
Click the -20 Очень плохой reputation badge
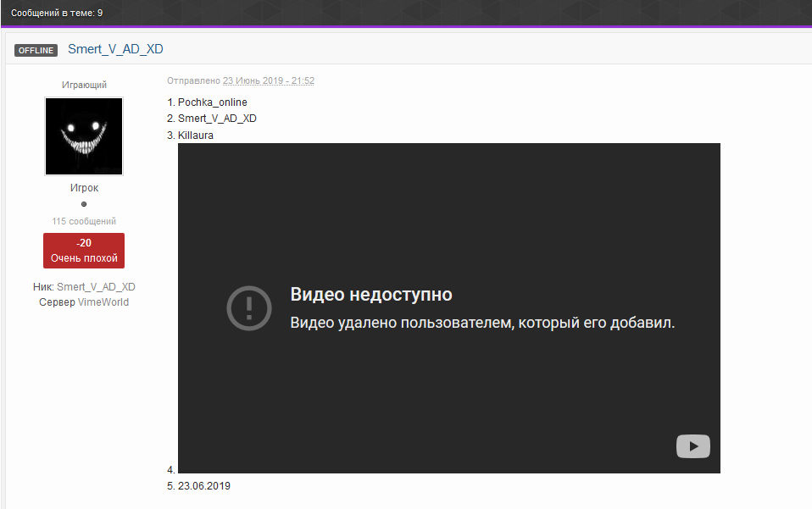tap(84, 251)
